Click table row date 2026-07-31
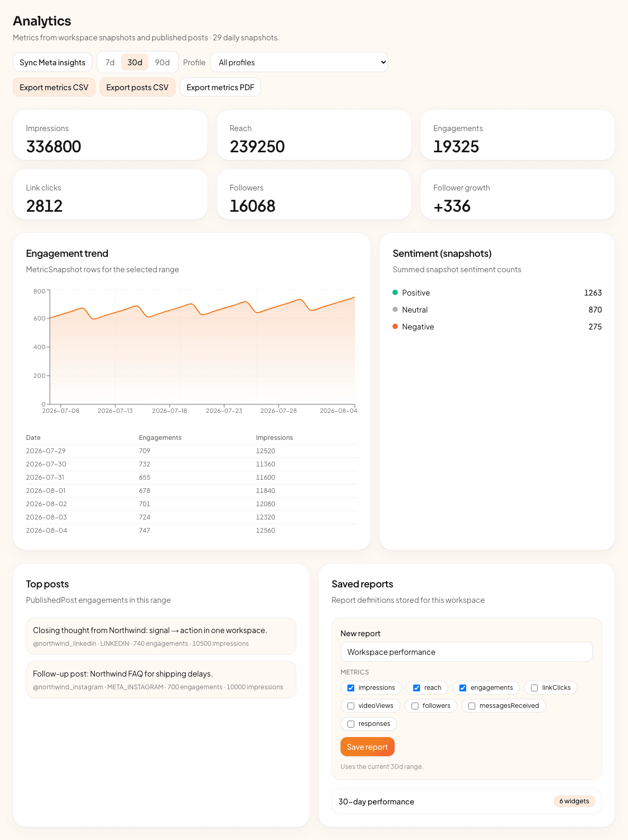This screenshot has height=840, width=628. pos(45,478)
